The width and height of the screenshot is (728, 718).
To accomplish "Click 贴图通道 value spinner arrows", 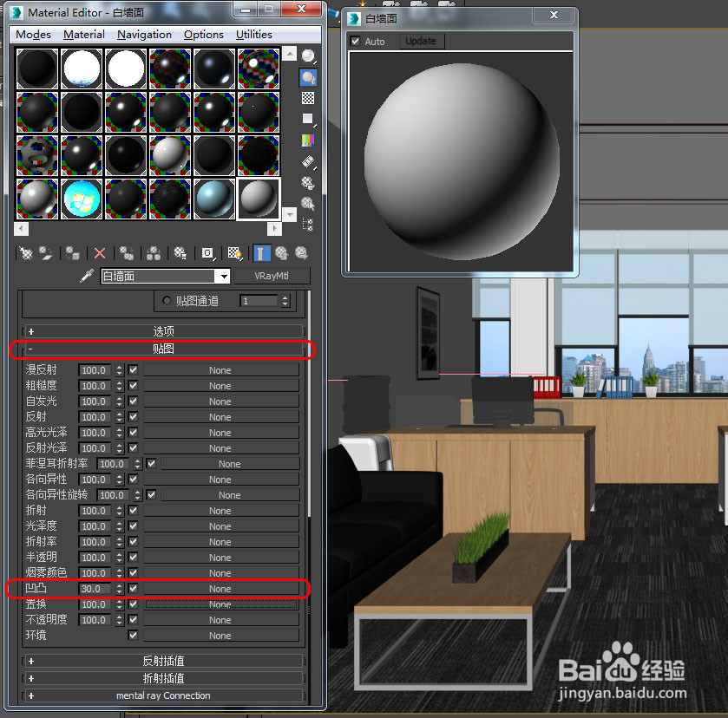I will click(x=285, y=301).
